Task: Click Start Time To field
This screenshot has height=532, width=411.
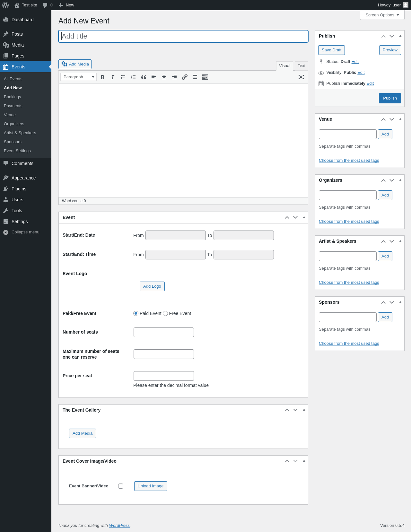Action: [x=244, y=255]
